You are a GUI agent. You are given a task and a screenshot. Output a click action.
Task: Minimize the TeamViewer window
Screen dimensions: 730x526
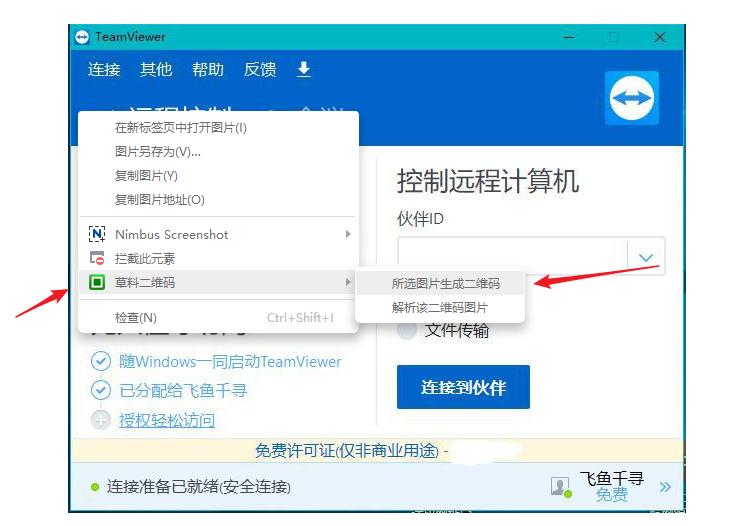pos(569,37)
